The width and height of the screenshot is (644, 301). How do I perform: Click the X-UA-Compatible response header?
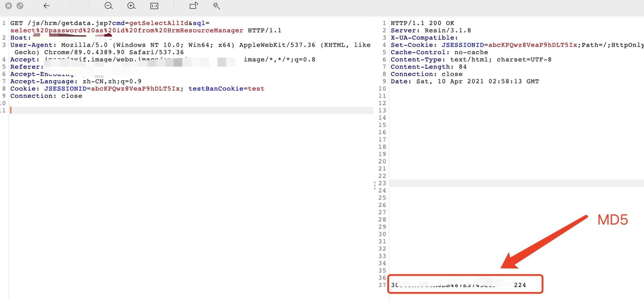pyautogui.click(x=424, y=38)
